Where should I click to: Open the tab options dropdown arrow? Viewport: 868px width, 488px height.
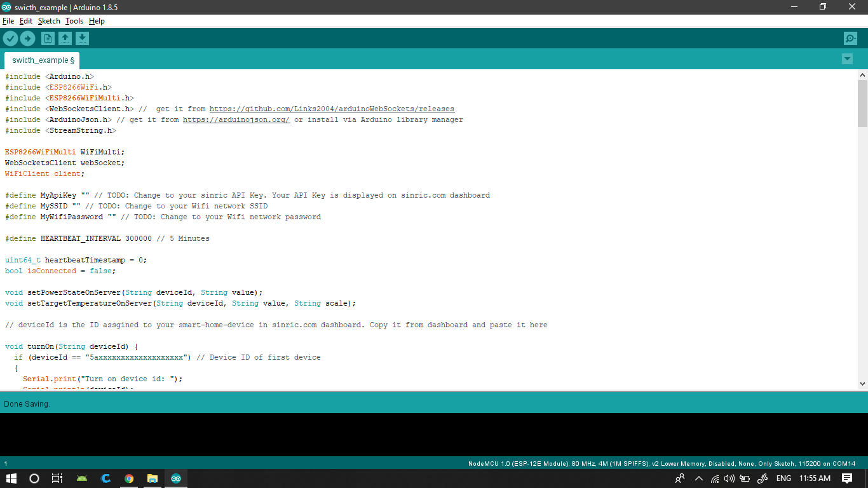[x=847, y=59]
